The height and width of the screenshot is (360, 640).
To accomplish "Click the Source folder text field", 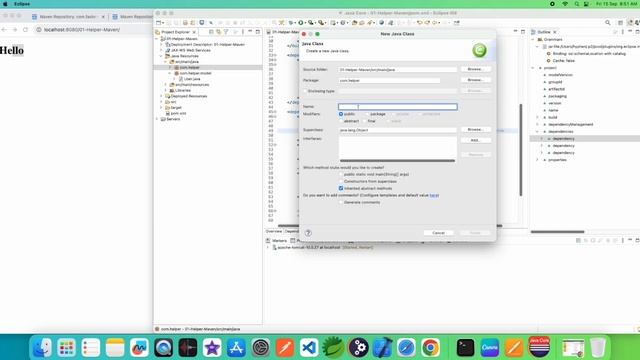I will point(398,70).
